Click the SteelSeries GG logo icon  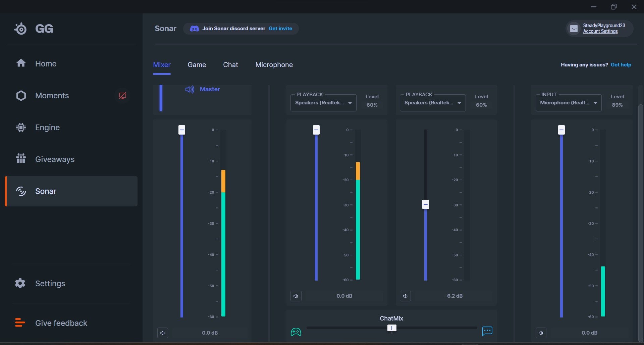click(x=20, y=29)
